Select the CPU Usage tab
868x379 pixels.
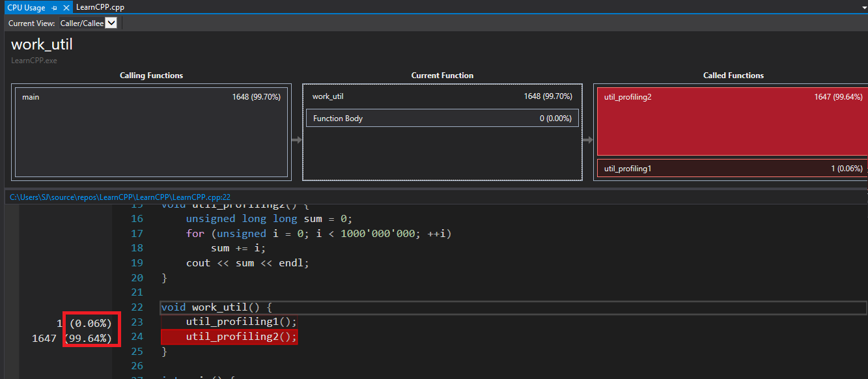tap(27, 8)
